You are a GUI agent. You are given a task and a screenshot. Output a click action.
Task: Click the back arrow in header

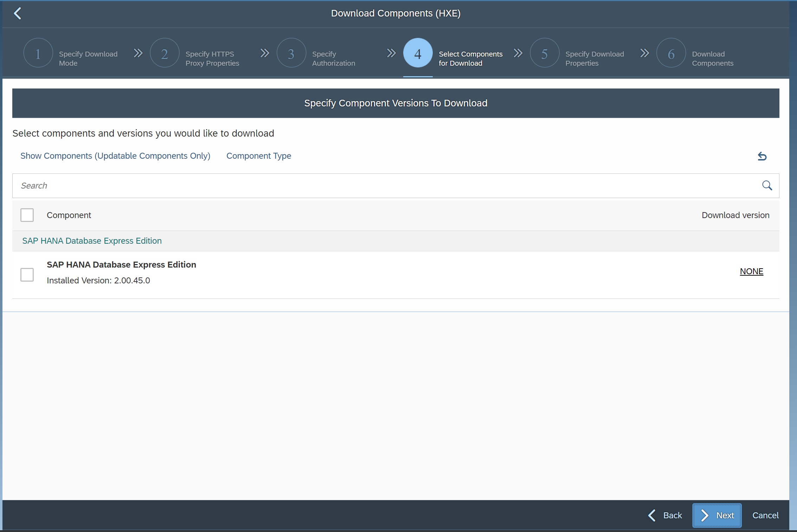pyautogui.click(x=17, y=14)
